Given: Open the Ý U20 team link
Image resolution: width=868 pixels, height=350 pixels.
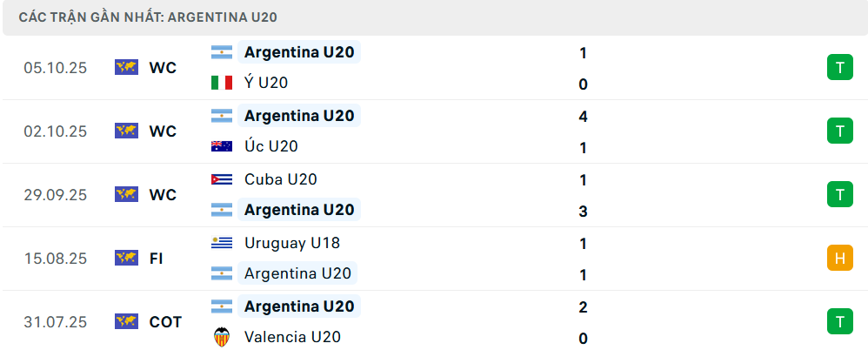Looking at the screenshot, I should [x=266, y=83].
